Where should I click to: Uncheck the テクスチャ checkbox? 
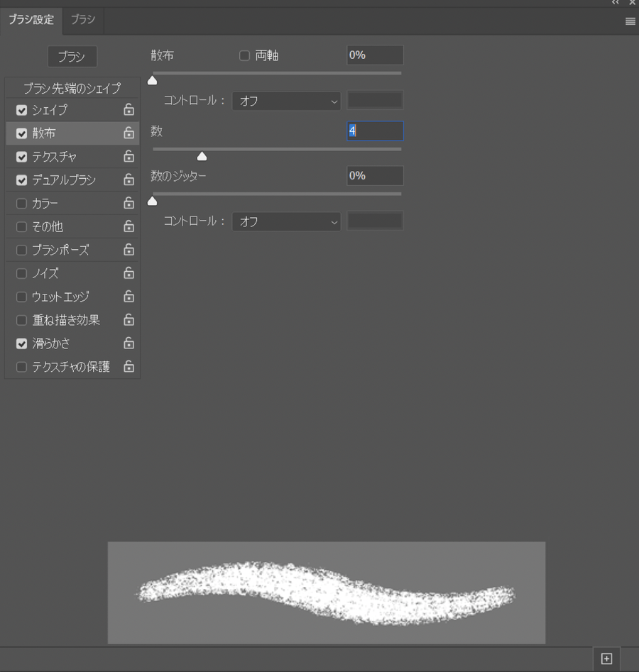click(21, 157)
